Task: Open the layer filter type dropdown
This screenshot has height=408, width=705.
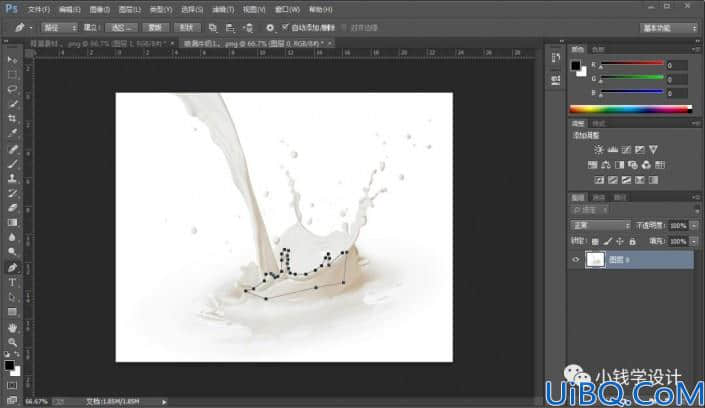Action: (x=590, y=210)
